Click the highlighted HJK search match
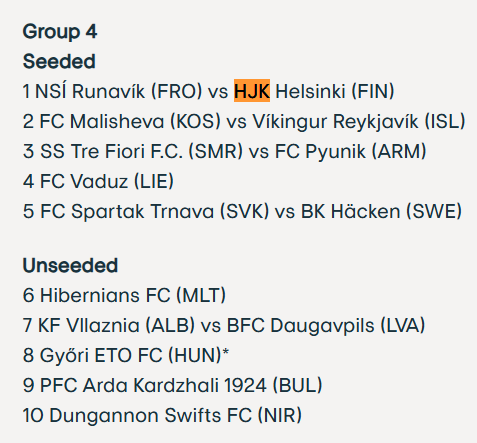This screenshot has height=443, width=477. (252, 91)
